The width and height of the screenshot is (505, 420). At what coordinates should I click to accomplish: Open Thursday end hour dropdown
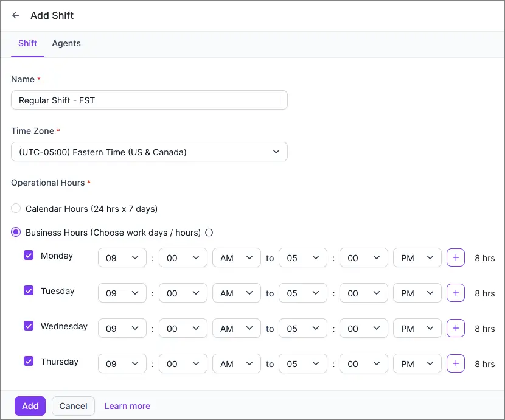(303, 363)
